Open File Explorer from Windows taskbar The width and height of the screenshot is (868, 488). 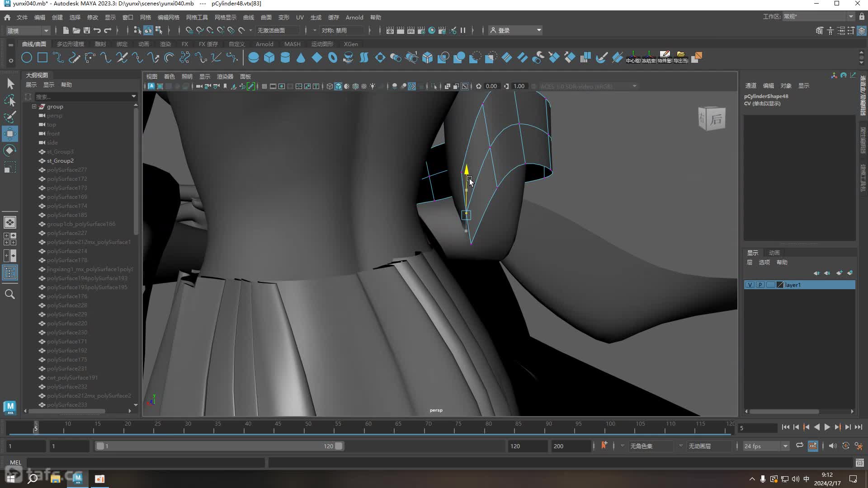[55, 479]
